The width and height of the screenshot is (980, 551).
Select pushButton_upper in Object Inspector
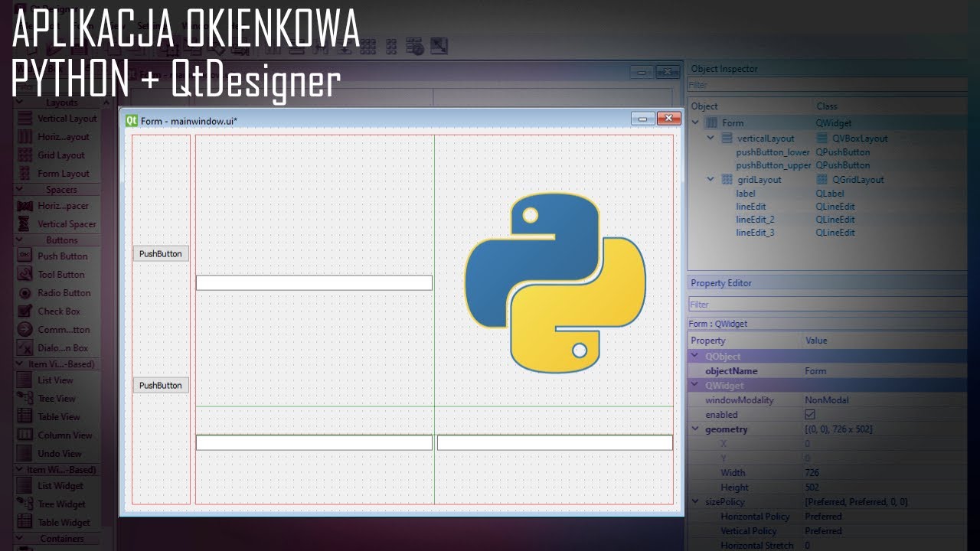[x=773, y=165]
